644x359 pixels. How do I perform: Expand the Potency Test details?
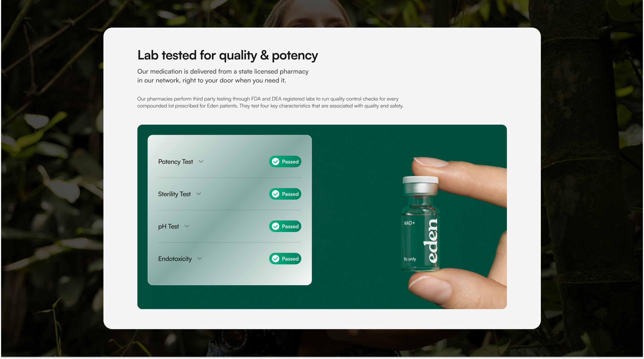pyautogui.click(x=201, y=162)
